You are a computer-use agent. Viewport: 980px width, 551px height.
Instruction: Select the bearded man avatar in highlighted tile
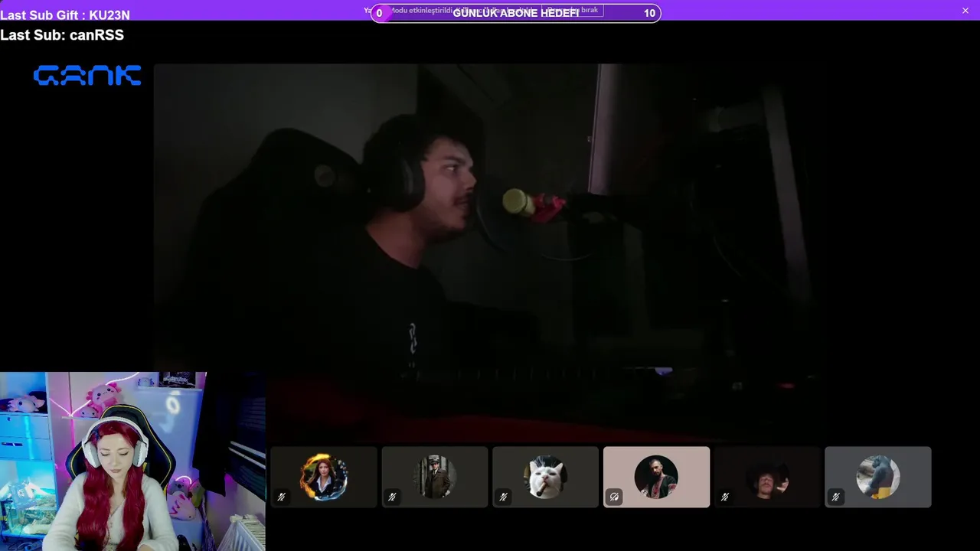656,477
